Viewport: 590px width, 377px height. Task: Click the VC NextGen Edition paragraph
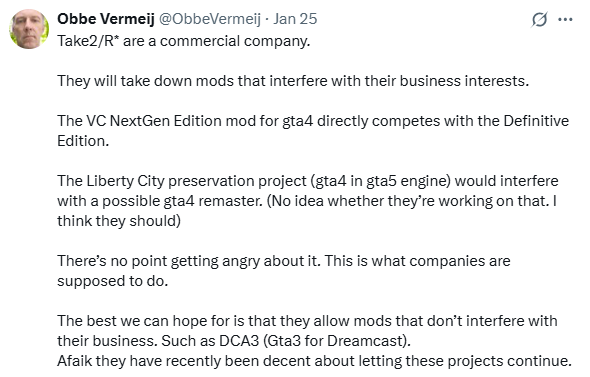pos(313,131)
